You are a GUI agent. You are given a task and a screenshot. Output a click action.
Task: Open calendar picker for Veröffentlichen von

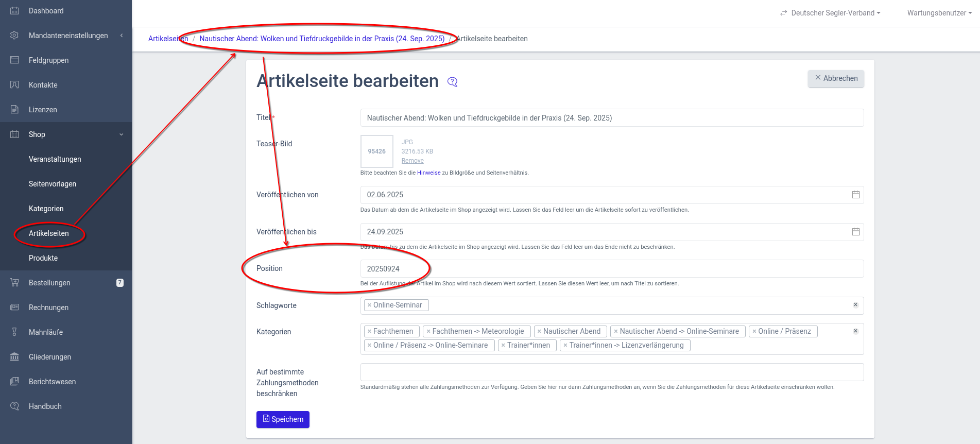[855, 195]
